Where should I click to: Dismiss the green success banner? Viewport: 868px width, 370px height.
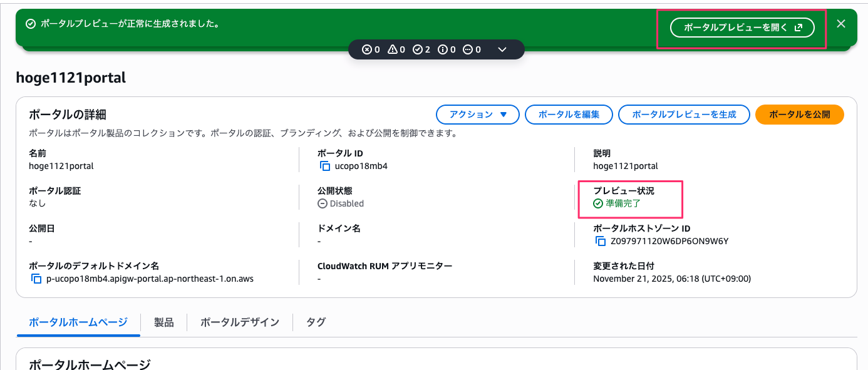pyautogui.click(x=841, y=24)
